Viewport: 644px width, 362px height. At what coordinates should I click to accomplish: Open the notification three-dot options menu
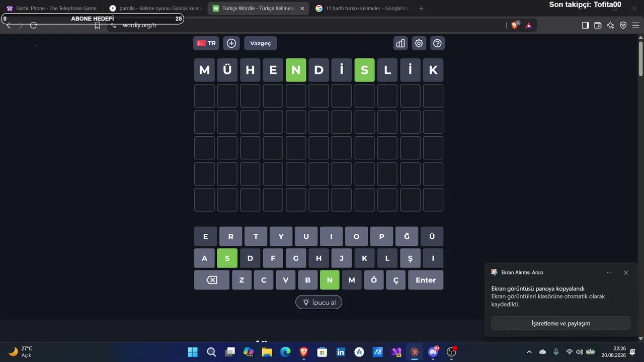(x=609, y=273)
